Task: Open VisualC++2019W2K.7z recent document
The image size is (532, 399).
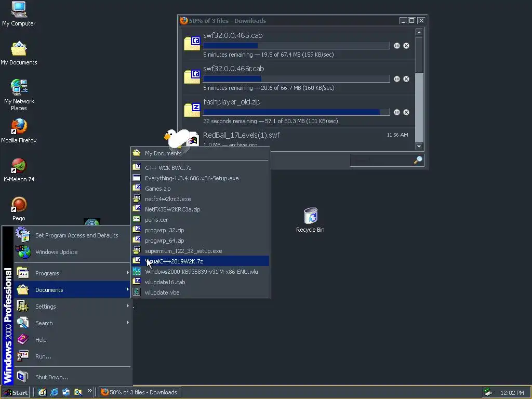Action: click(200, 261)
